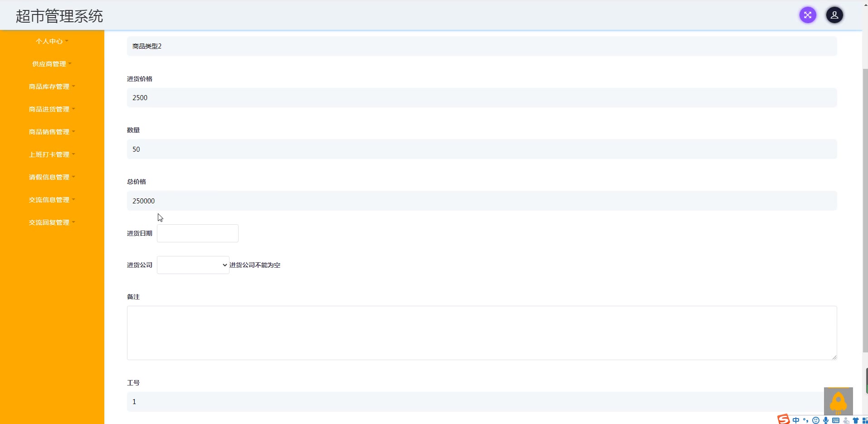Screen dimensions: 868x424
Task: Toggle punctuation mode in the Sogou bar
Action: [806, 420]
